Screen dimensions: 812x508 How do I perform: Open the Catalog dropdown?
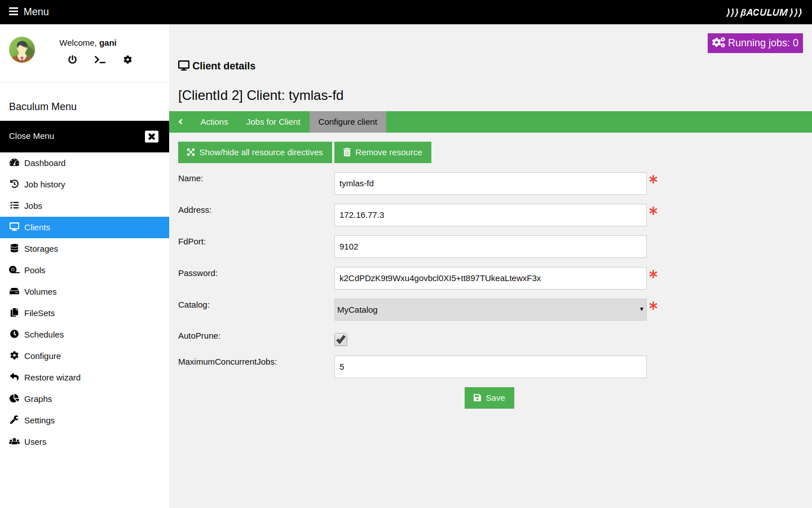[491, 309]
